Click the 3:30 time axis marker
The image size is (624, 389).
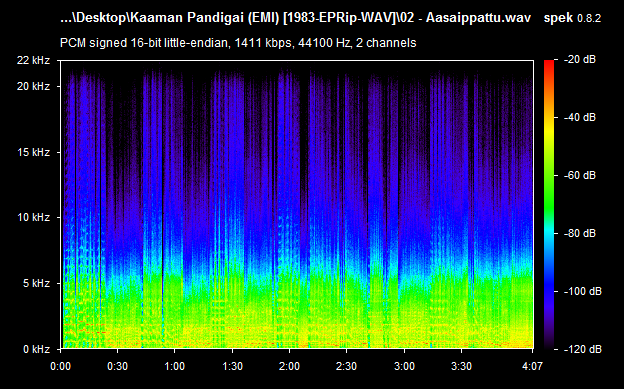[x=462, y=366]
